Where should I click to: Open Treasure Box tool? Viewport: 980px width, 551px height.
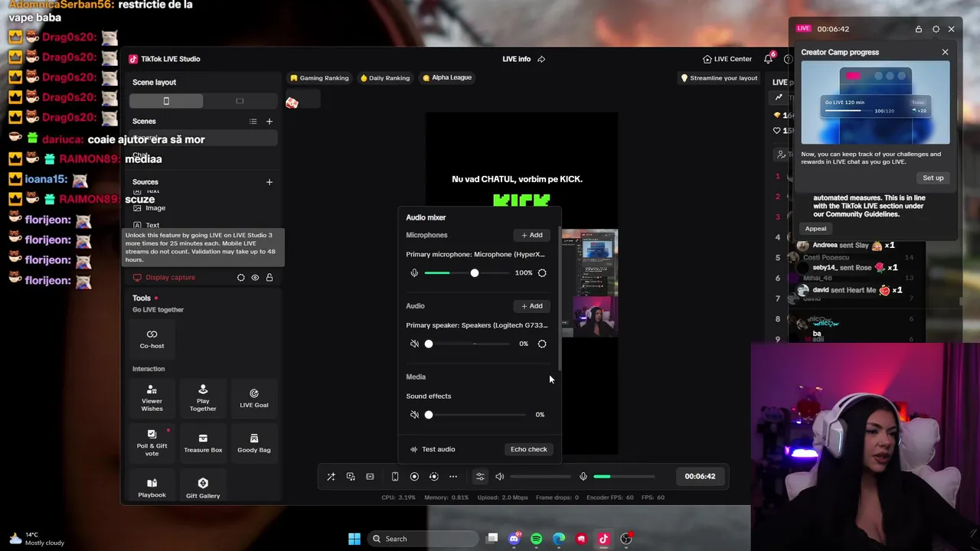pyautogui.click(x=203, y=443)
